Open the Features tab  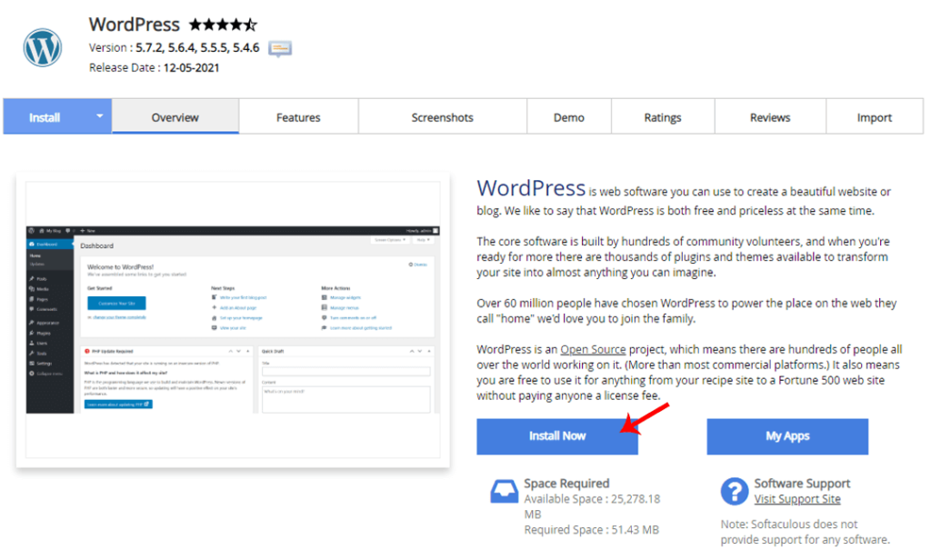pyautogui.click(x=298, y=117)
